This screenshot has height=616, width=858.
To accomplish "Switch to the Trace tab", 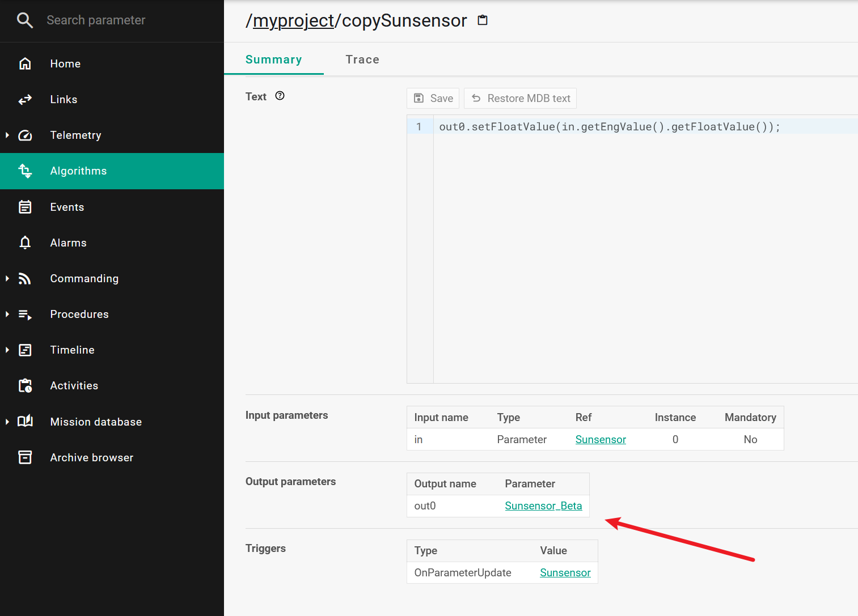I will tap(362, 60).
